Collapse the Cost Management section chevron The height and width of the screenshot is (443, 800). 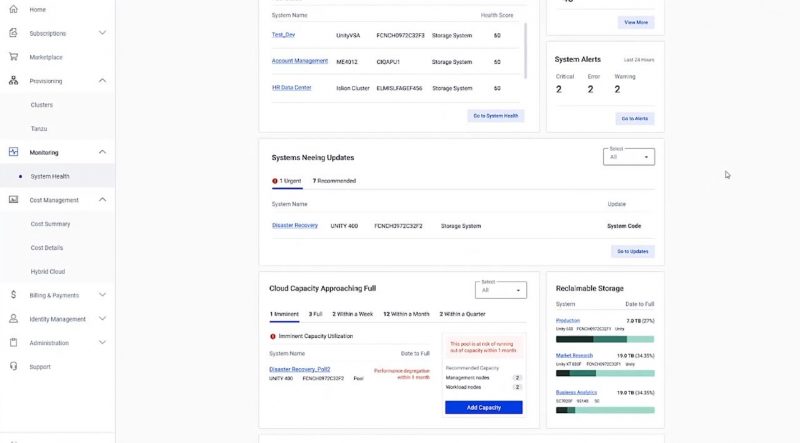(x=102, y=200)
